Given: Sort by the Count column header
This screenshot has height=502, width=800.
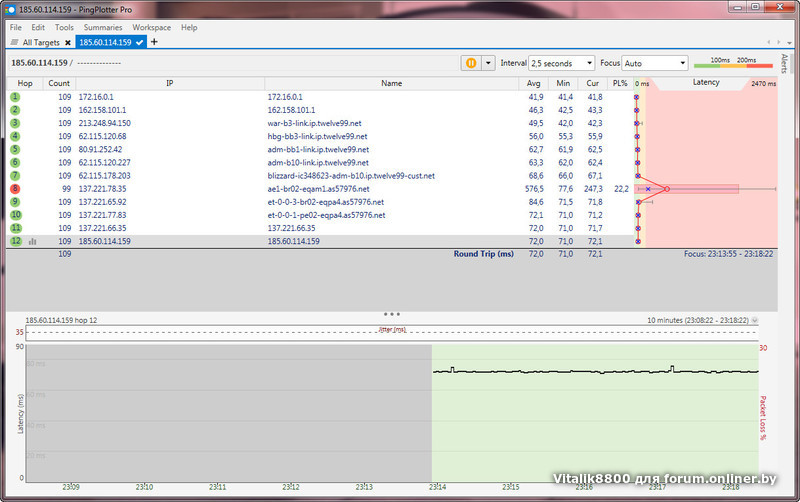Looking at the screenshot, I should pyautogui.click(x=59, y=83).
